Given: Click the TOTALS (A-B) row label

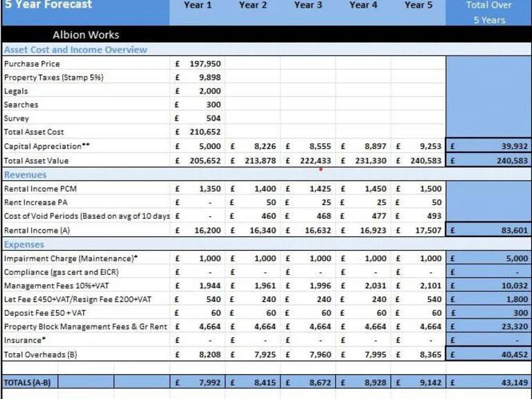Looking at the screenshot, I should pos(27,382).
